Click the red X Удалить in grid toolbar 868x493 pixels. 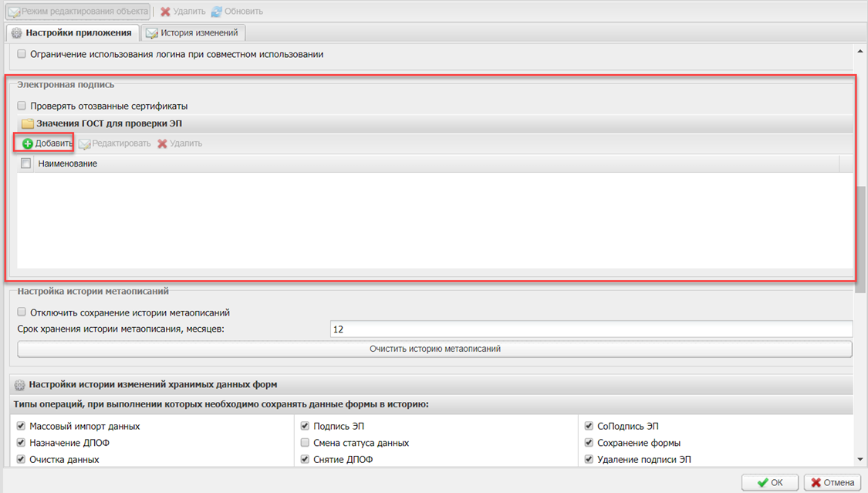(x=163, y=144)
